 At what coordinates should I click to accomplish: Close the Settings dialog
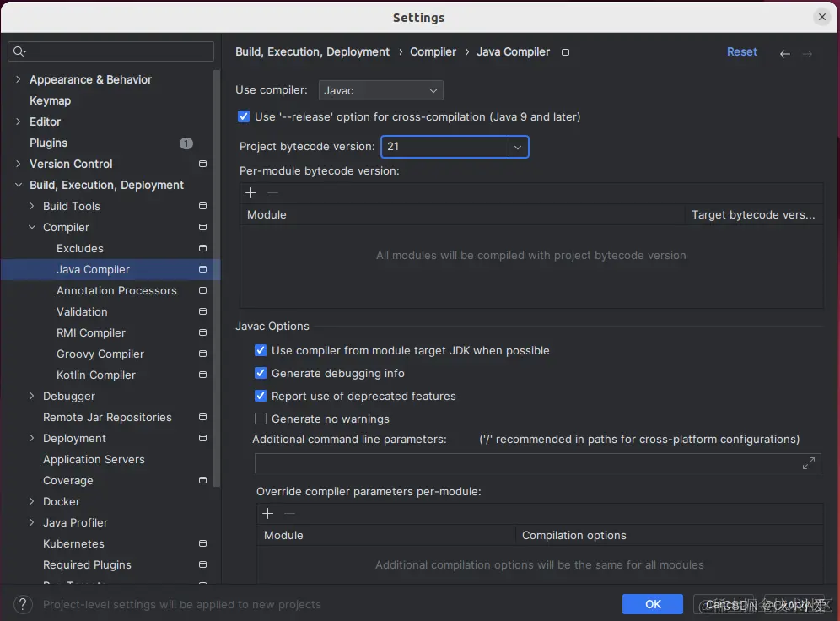tap(821, 17)
